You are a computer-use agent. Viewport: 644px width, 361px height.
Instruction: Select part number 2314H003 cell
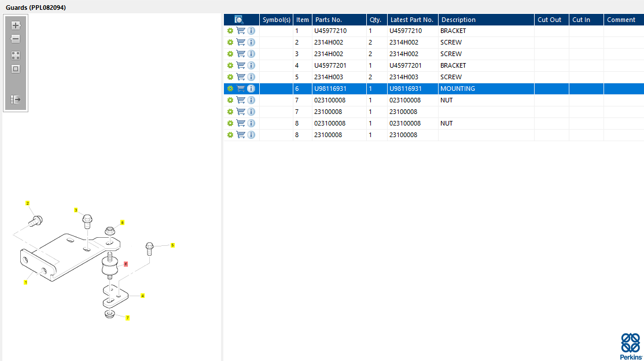(x=339, y=77)
